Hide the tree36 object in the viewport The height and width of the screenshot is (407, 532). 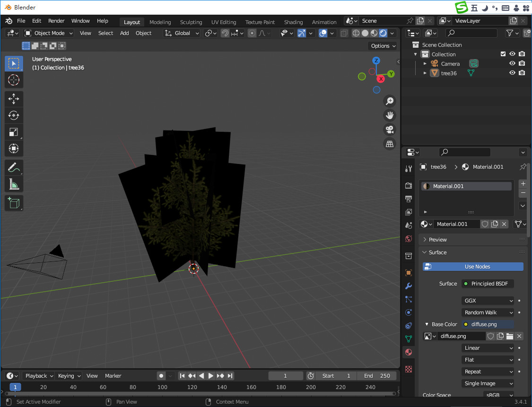[x=512, y=73]
